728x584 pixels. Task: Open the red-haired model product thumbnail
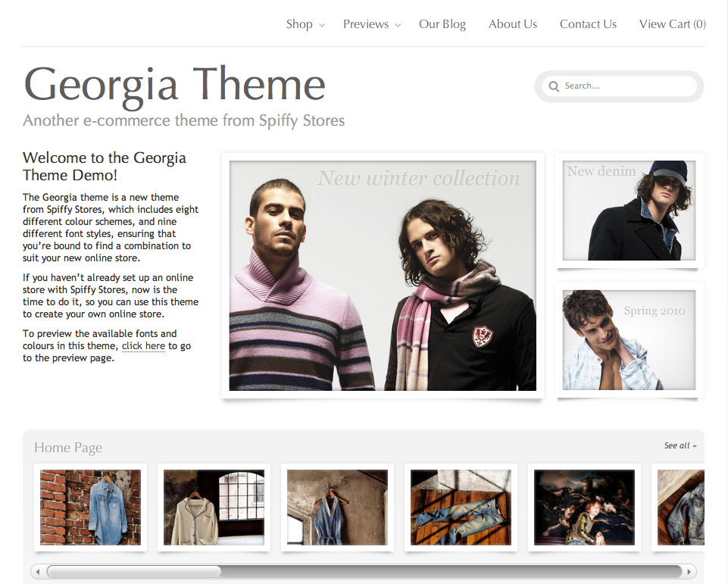[x=585, y=507]
